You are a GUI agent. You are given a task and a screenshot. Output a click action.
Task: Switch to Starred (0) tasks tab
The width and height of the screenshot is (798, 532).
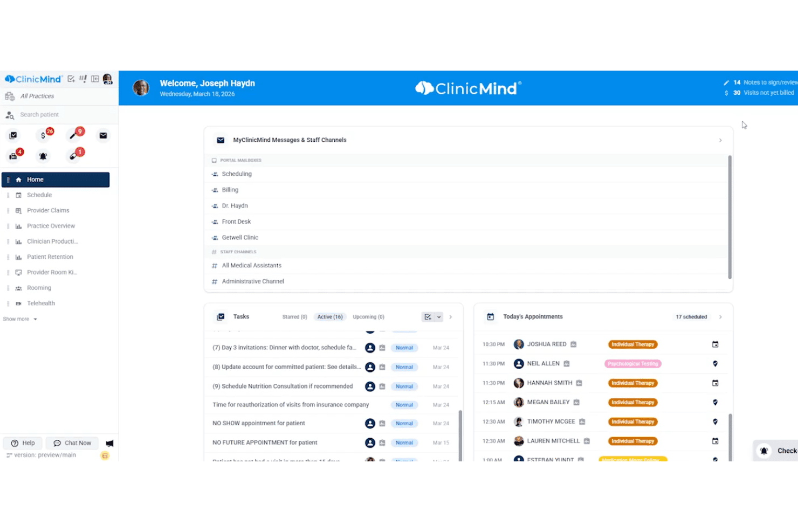tap(294, 317)
